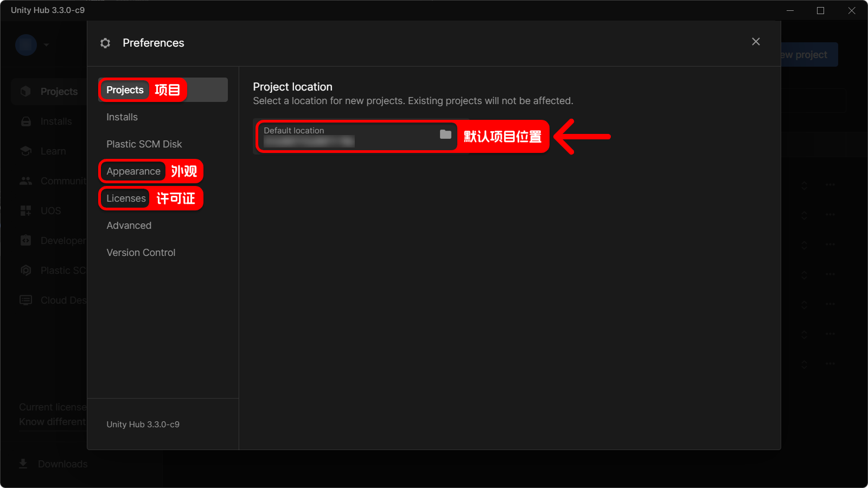Click the Developer sidebar icon

[25, 240]
